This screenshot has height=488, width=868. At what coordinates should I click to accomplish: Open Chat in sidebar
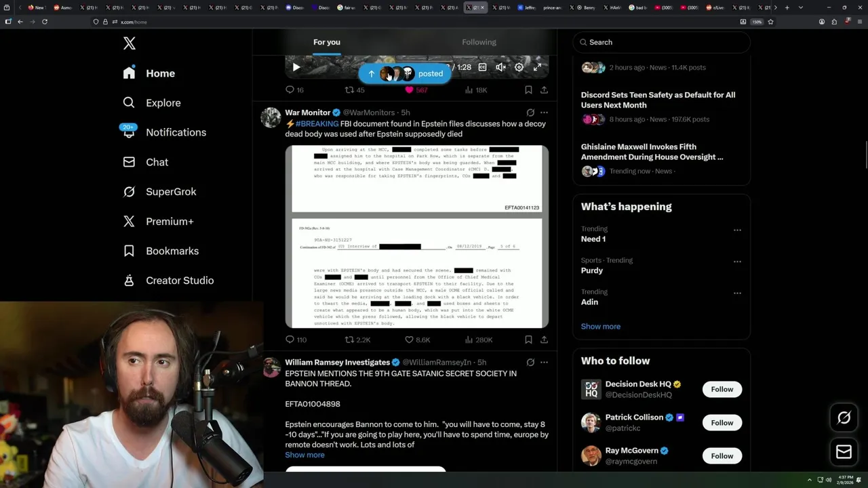[x=146, y=162]
